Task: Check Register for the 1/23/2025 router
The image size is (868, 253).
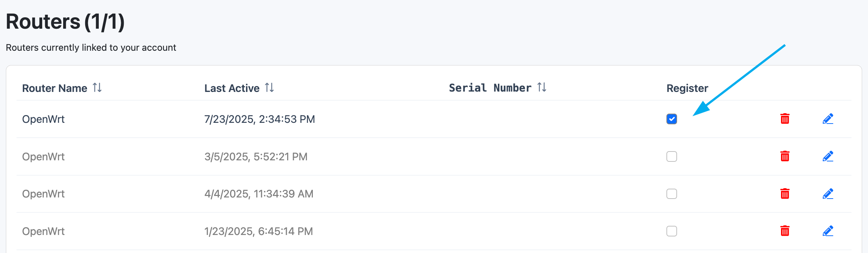Action: (x=672, y=231)
